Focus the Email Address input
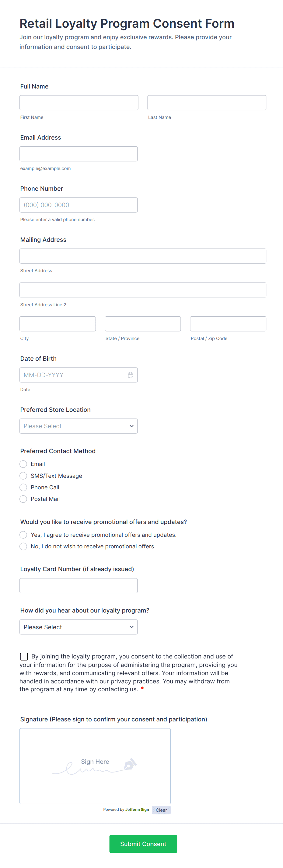Image resolution: width=283 pixels, height=868 pixels. 79,154
